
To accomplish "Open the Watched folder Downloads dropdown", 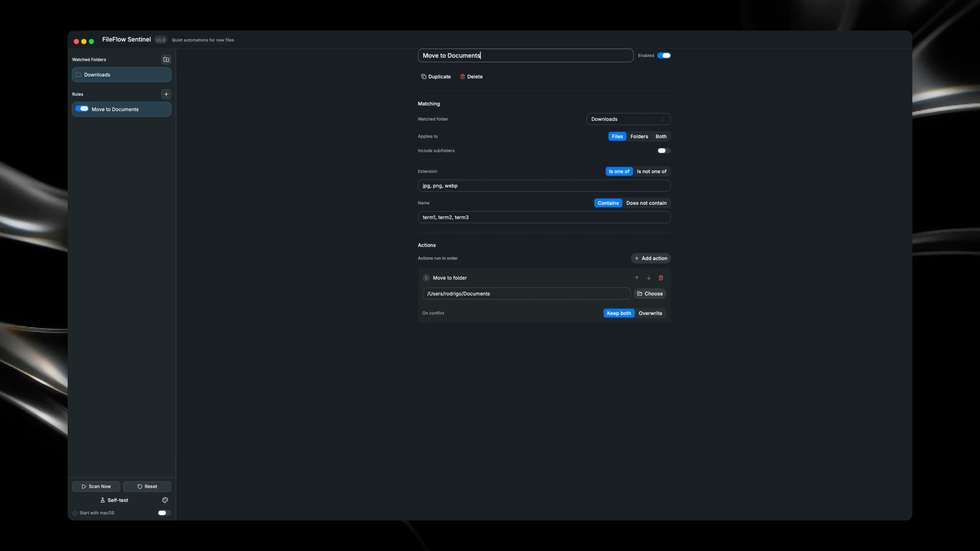I will [628, 119].
